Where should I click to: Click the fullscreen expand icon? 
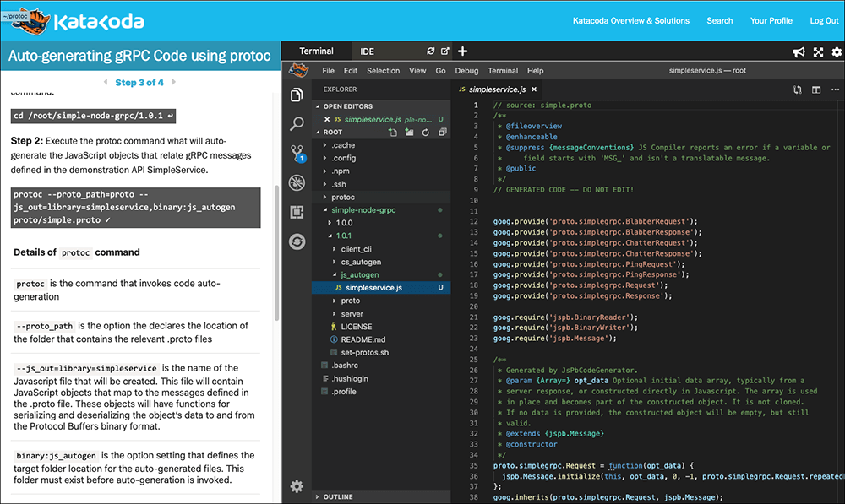pyautogui.click(x=818, y=51)
